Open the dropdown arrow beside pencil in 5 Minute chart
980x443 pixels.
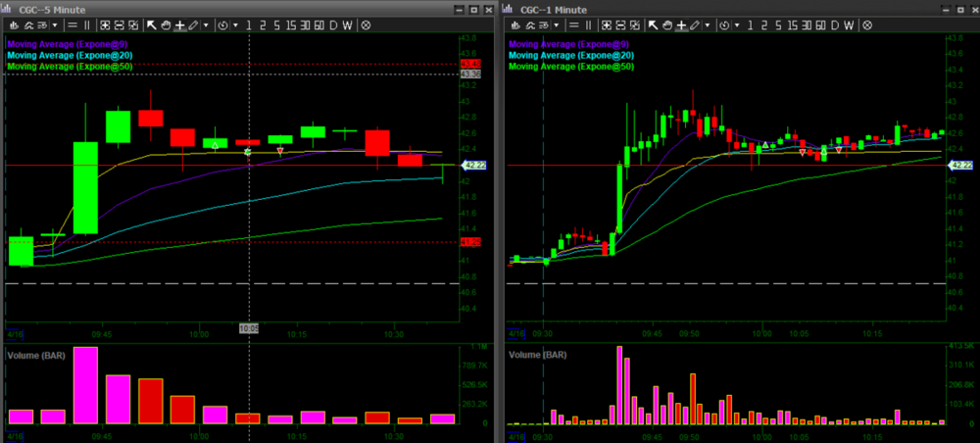coord(206,24)
